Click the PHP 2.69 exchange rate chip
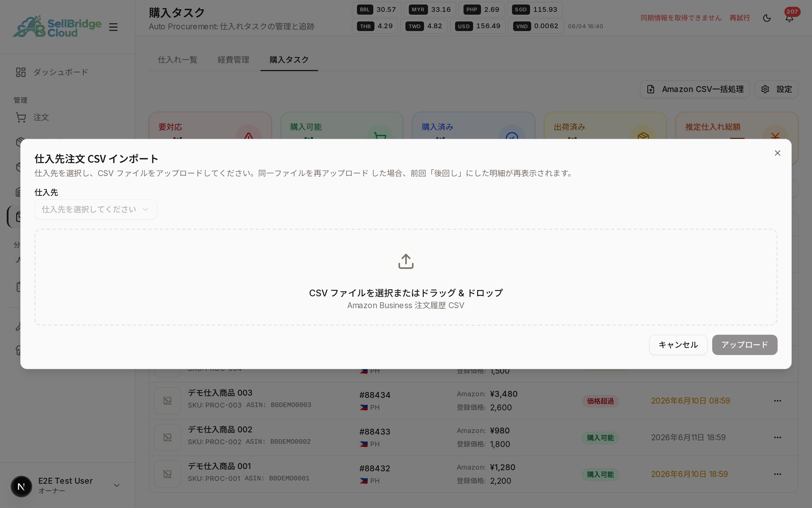This screenshot has height=508, width=812. tap(482, 9)
